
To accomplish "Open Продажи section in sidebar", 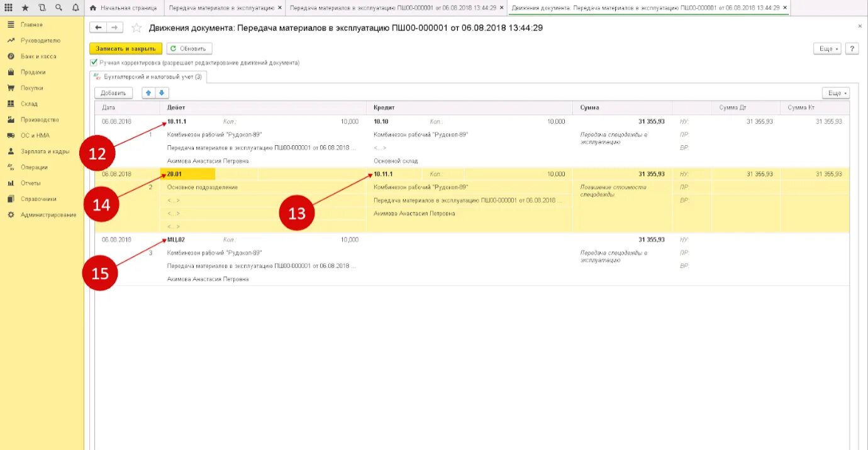I will tap(33, 72).
